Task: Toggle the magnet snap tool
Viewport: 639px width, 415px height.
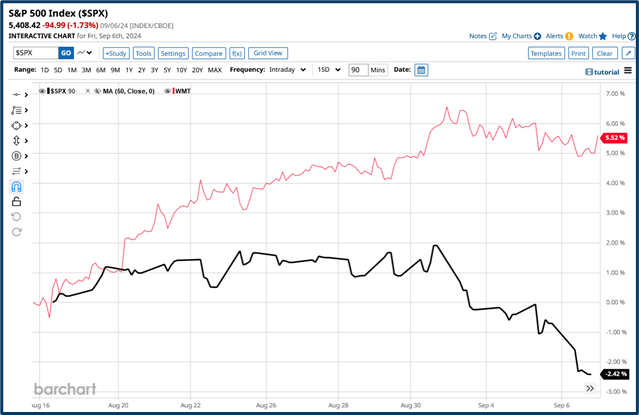Action: coord(17,186)
